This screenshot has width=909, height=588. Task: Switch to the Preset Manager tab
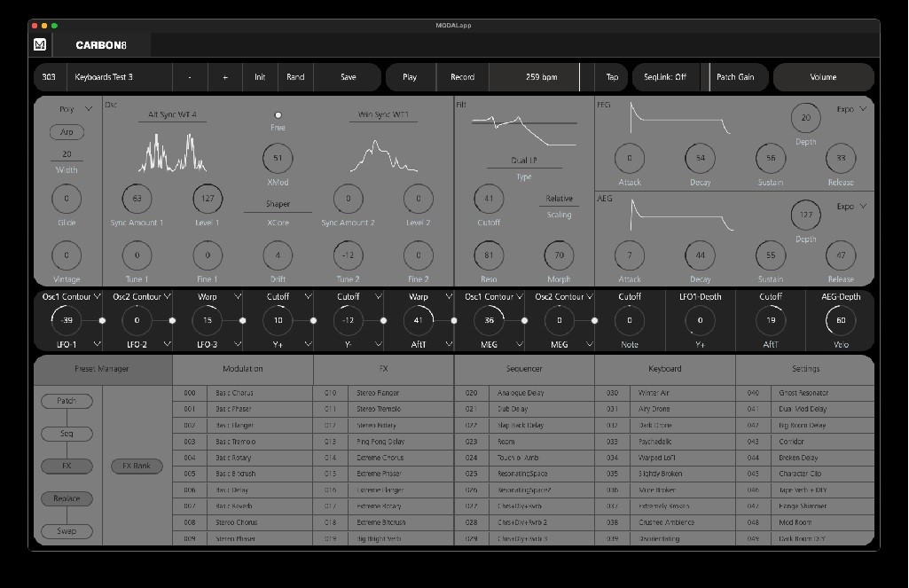pos(101,369)
